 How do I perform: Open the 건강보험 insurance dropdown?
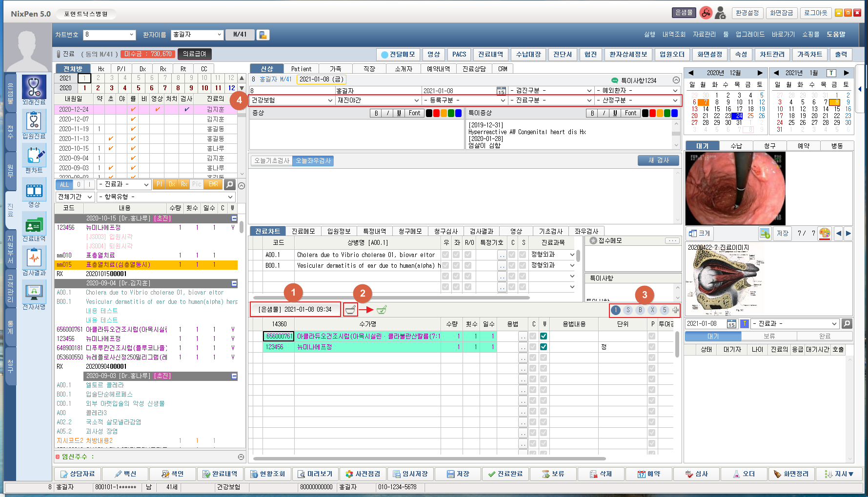[x=291, y=100]
